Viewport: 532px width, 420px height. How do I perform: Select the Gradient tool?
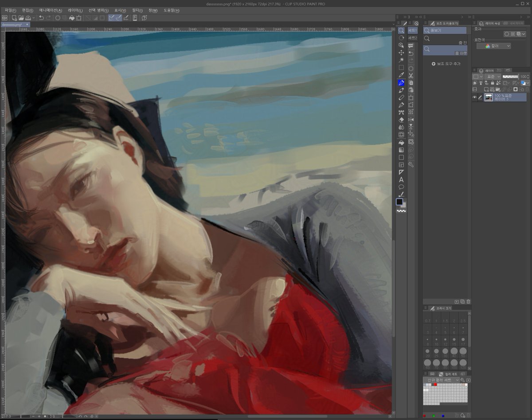(401, 150)
